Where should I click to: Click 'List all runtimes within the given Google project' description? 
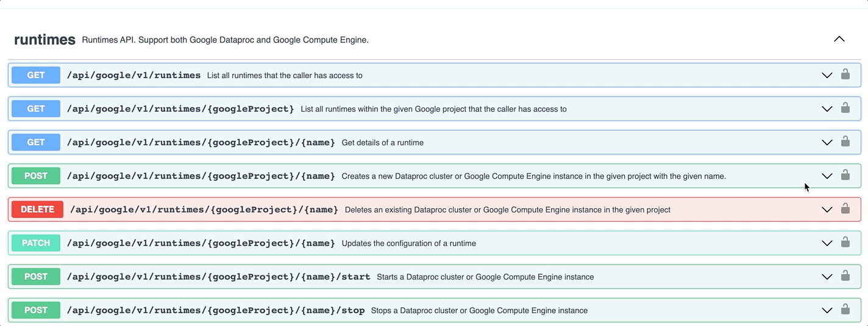(x=433, y=109)
